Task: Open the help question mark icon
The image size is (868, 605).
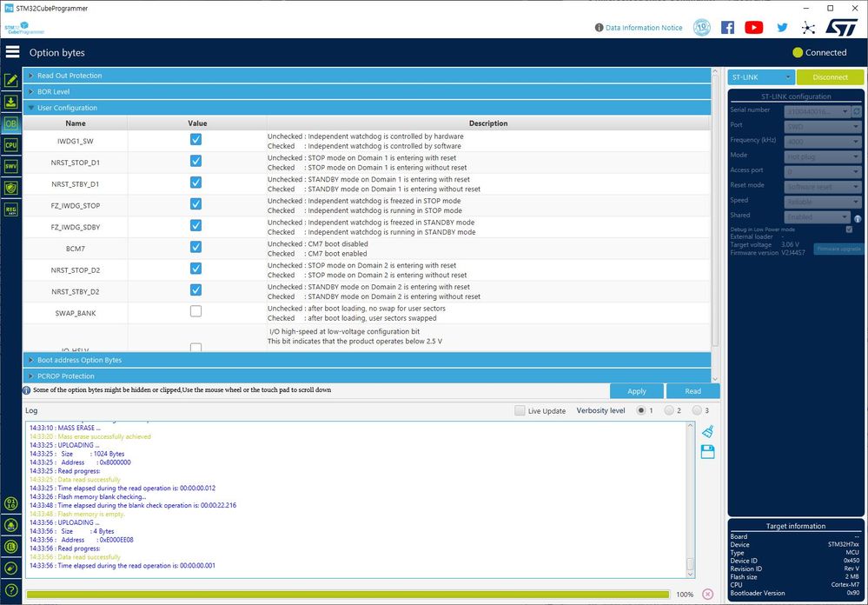Action: [x=11, y=590]
